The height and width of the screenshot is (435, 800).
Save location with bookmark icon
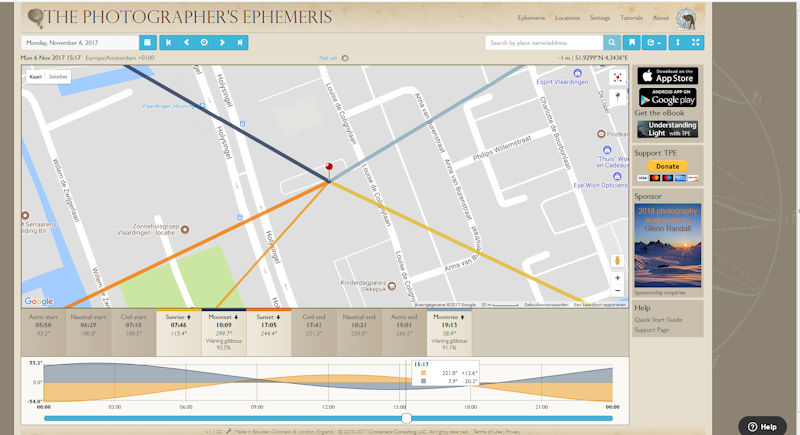pos(632,42)
